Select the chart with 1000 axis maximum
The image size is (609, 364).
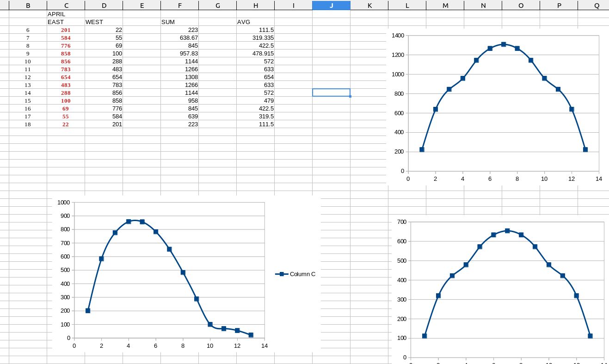tap(186, 274)
